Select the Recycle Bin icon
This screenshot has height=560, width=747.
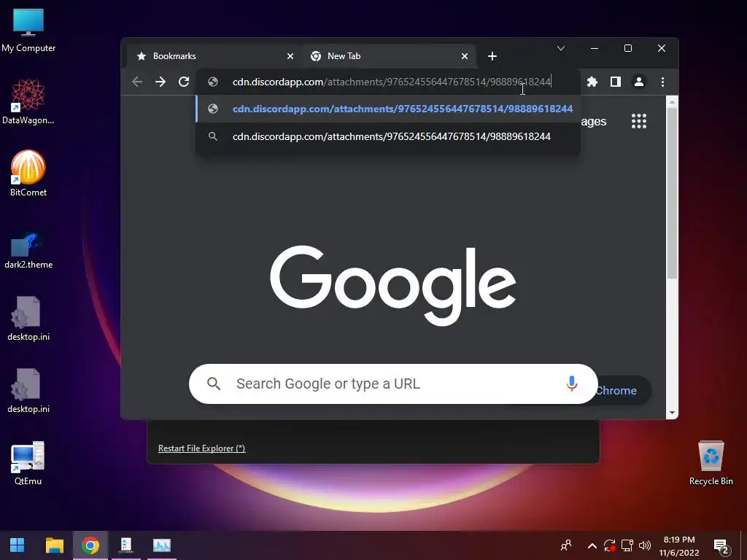pos(711,463)
